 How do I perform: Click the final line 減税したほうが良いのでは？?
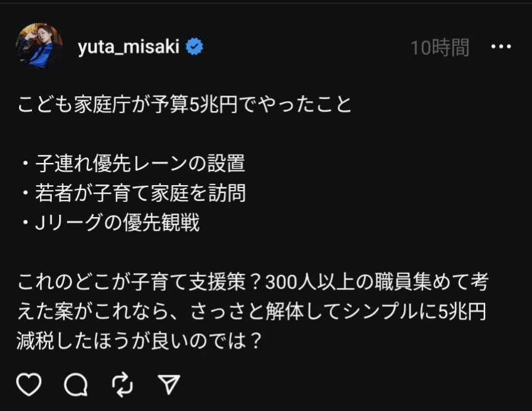pyautogui.click(x=139, y=341)
